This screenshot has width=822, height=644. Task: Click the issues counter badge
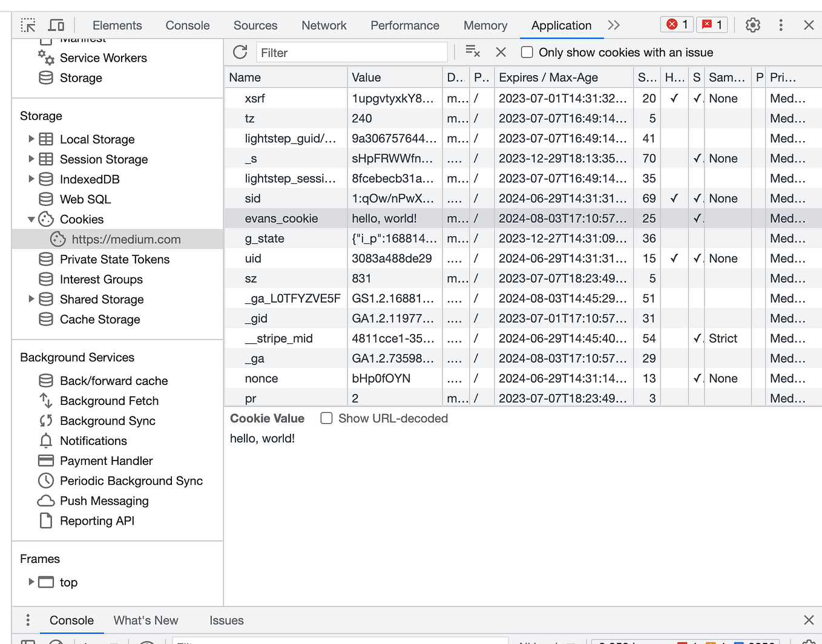(712, 25)
